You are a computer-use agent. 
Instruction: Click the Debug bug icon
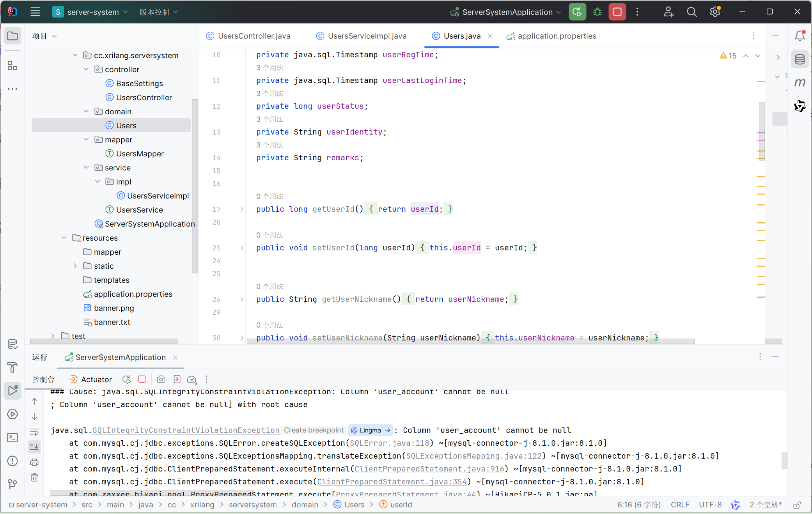pyautogui.click(x=597, y=12)
